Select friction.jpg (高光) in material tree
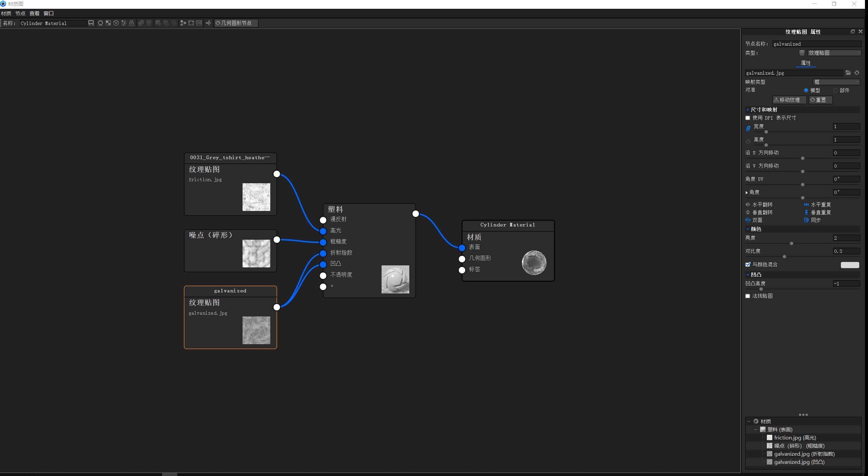The width and height of the screenshot is (868, 476). (x=795, y=437)
